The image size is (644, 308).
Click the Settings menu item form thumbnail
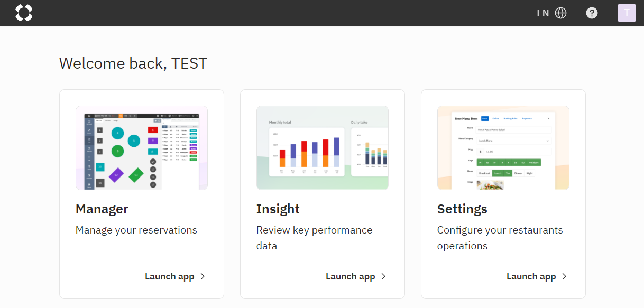click(503, 148)
